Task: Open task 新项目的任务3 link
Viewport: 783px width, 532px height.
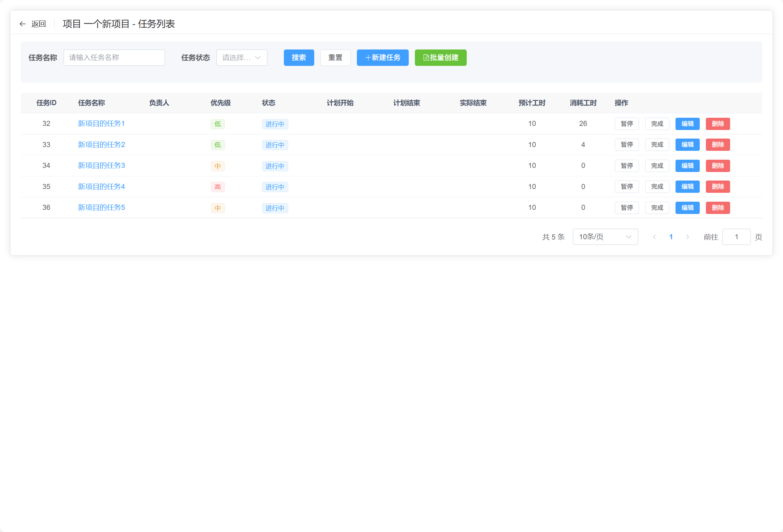Action: click(x=101, y=166)
